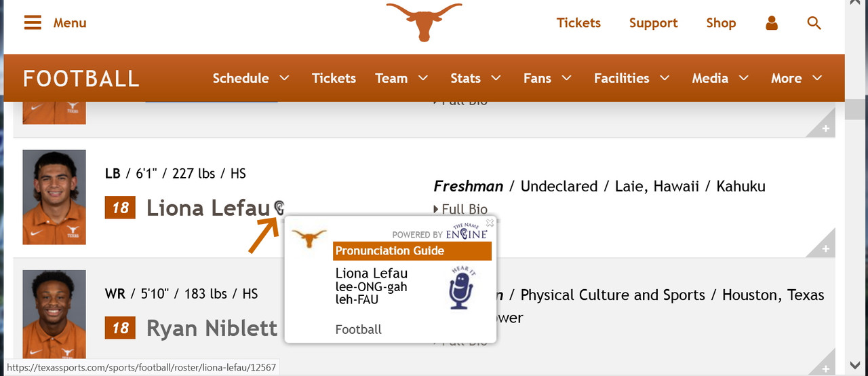The height and width of the screenshot is (376, 868).
Task: Open the Shop link in top header
Action: click(x=721, y=23)
